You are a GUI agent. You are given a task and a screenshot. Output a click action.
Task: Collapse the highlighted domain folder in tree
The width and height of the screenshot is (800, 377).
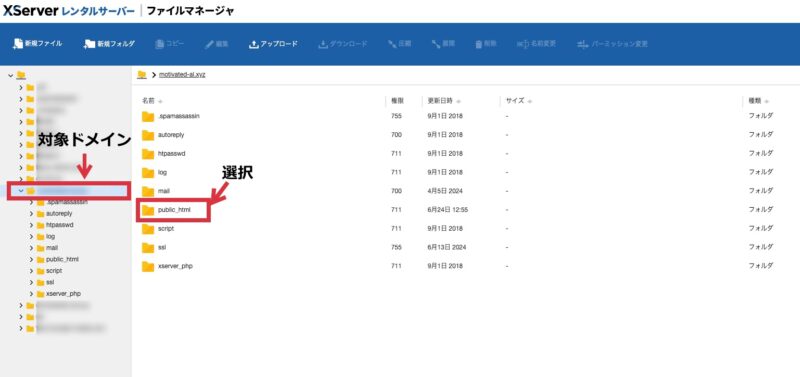click(x=21, y=190)
